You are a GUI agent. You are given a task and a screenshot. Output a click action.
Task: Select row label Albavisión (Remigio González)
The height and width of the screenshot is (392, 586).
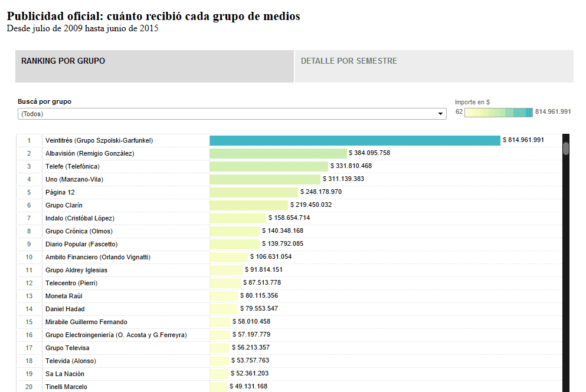click(x=90, y=153)
